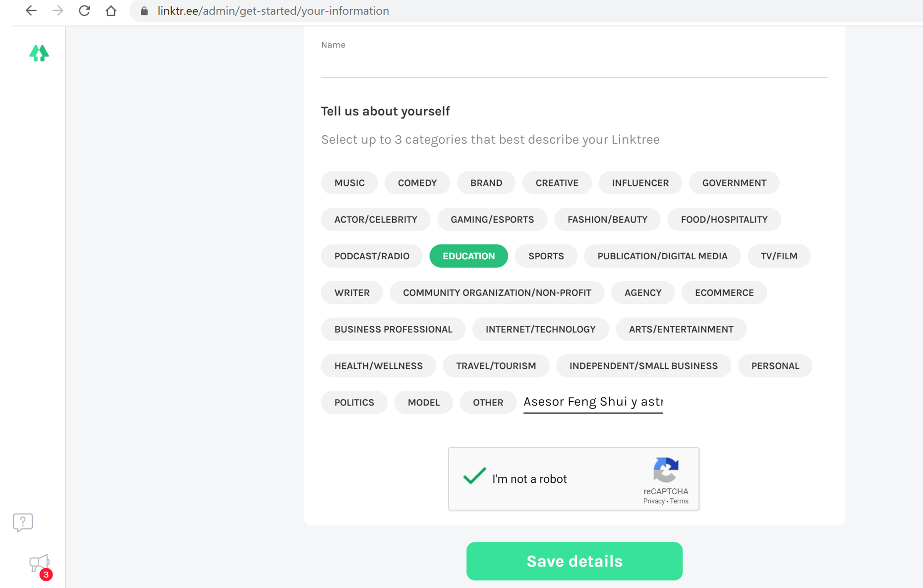Viewport: 923px width, 588px height.
Task: Go to browser home icon
Action: pos(111,11)
